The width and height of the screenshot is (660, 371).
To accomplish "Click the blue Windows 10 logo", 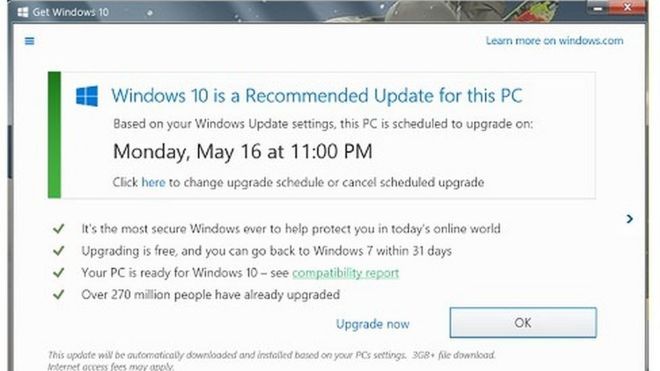I will pyautogui.click(x=87, y=96).
